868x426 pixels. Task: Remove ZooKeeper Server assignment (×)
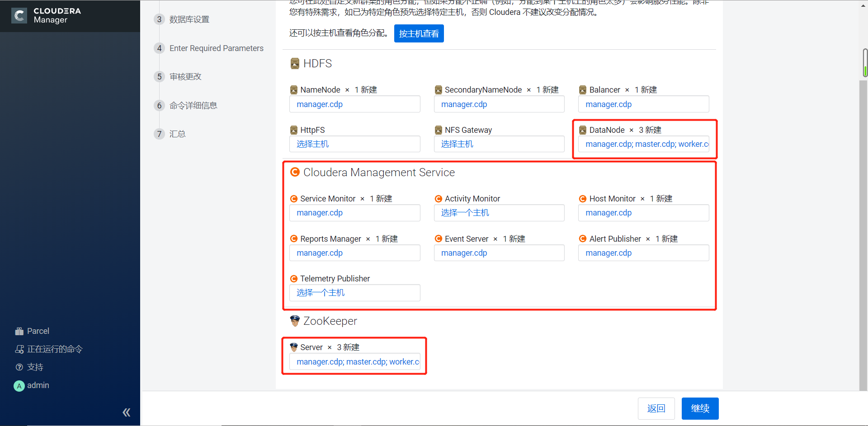point(330,347)
